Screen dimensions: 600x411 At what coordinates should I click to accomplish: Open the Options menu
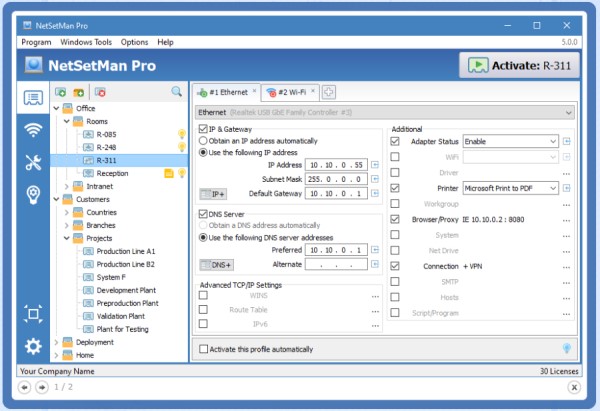click(134, 42)
